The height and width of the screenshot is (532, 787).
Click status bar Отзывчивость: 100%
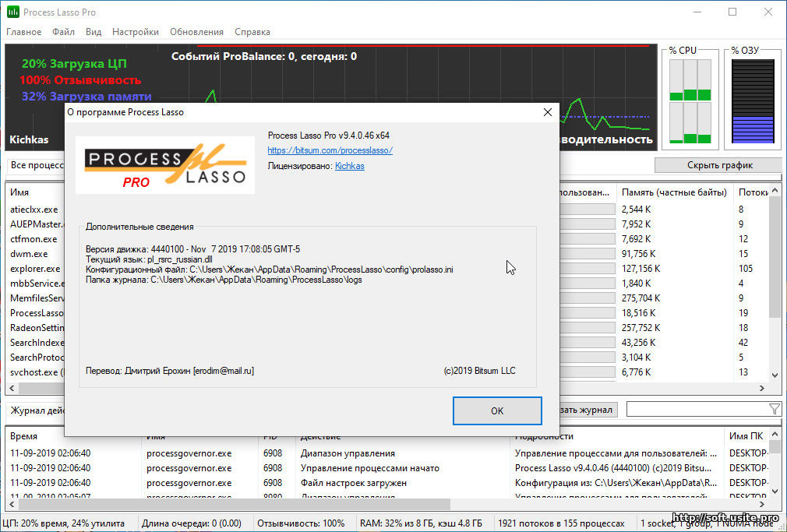point(301,523)
